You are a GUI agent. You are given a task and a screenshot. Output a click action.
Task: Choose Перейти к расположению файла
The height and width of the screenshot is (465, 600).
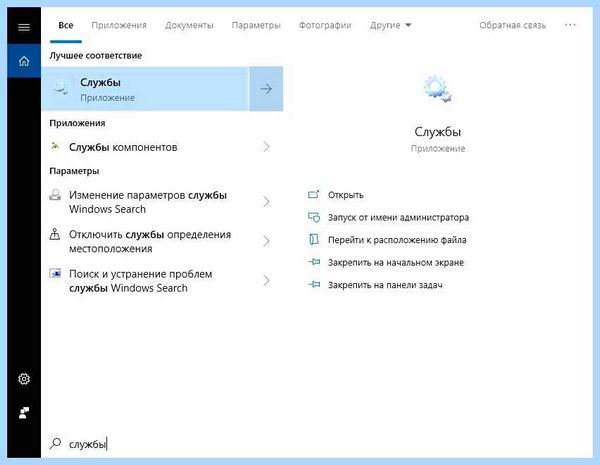[397, 240]
